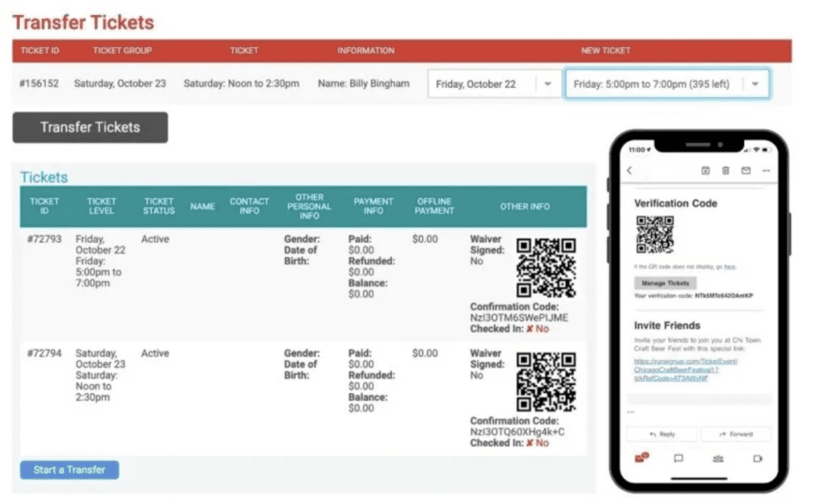813x504 pixels.
Task: Open the Friday, October 22 dropdown arrow
Action: coord(548,84)
